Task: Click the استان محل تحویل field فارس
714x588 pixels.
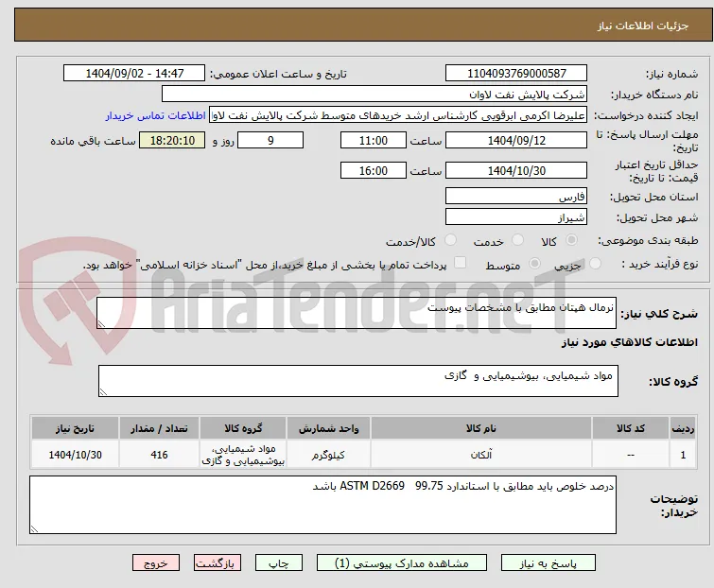Action: click(516, 196)
